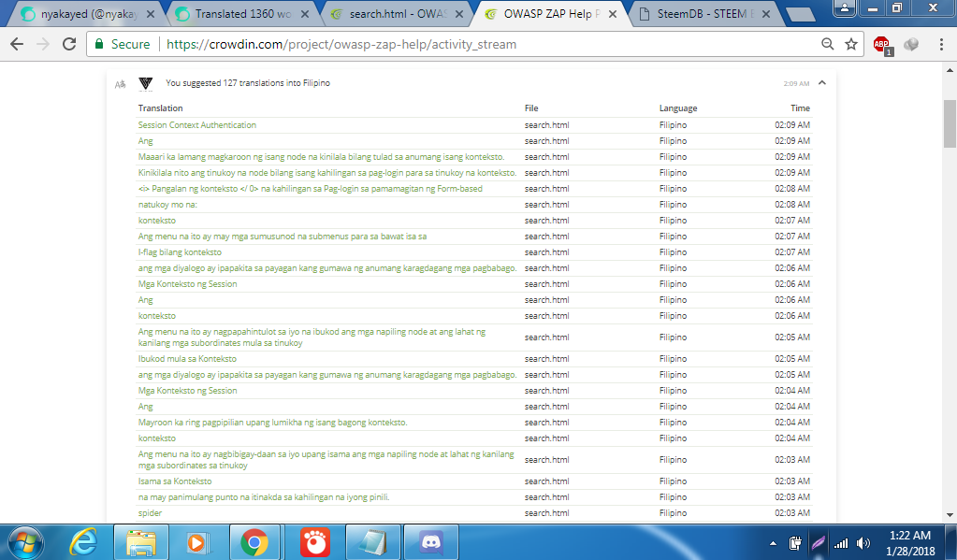Launch Internet Explorer from taskbar
The image size is (957, 560).
point(84,541)
